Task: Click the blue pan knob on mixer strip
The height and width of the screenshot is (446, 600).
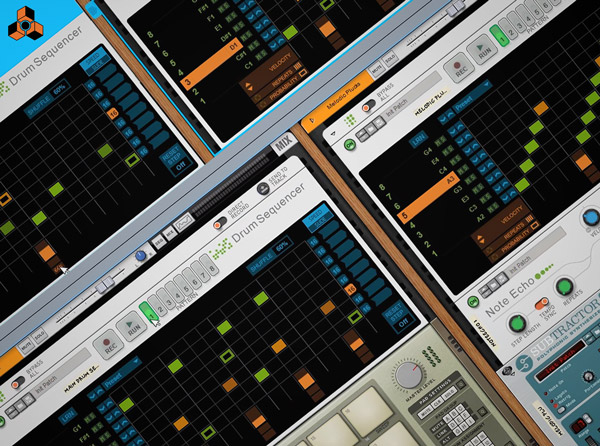Action: point(140,256)
